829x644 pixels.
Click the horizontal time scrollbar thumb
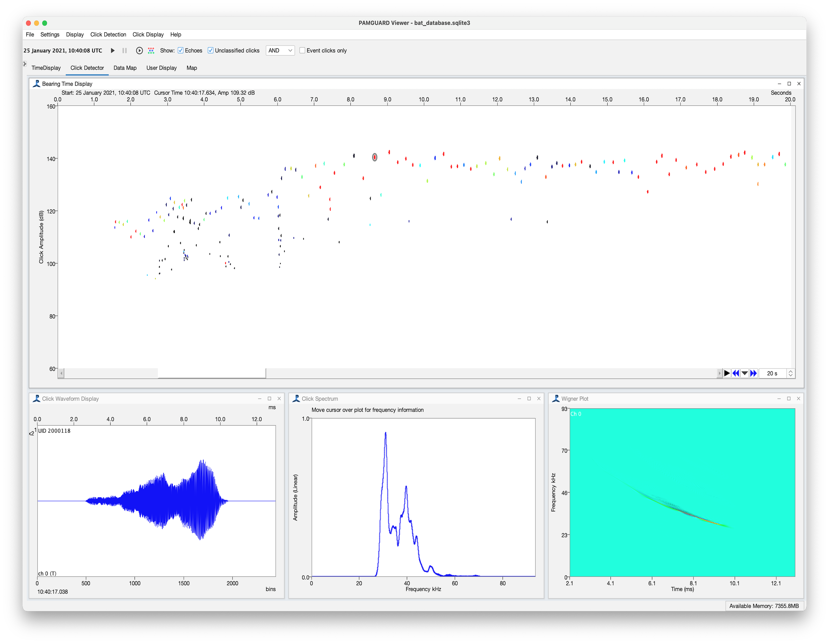click(211, 373)
